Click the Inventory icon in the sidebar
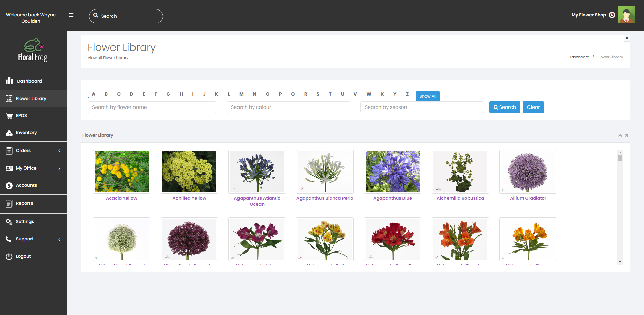 (8, 133)
